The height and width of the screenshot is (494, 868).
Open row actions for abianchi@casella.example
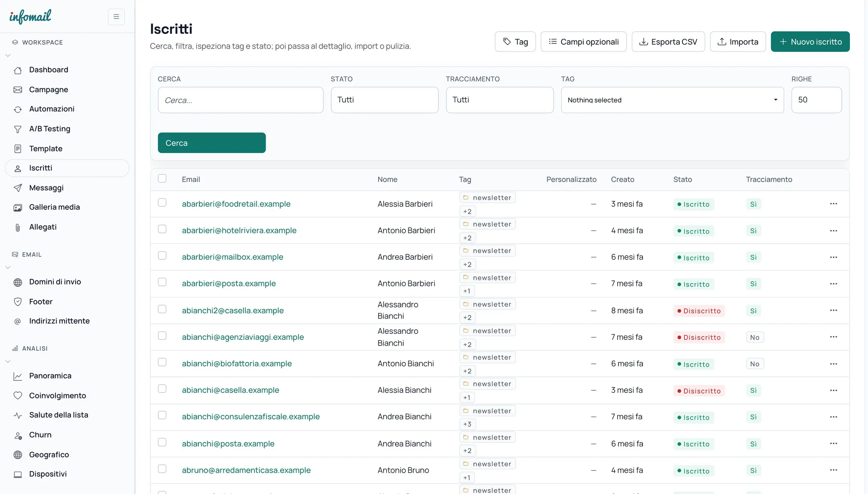(833, 390)
